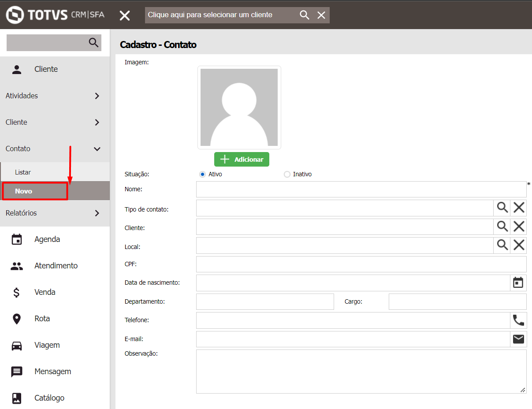Focus the Local input field

click(x=345, y=245)
